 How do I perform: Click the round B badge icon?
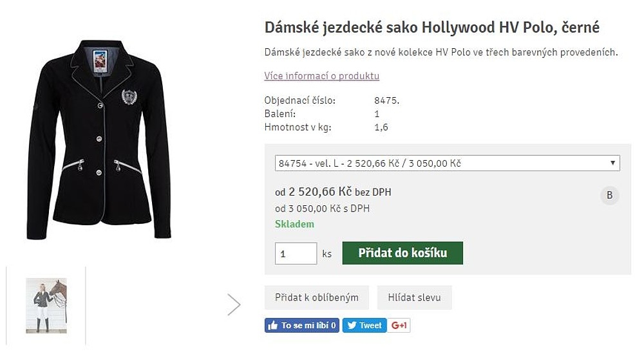tap(609, 196)
